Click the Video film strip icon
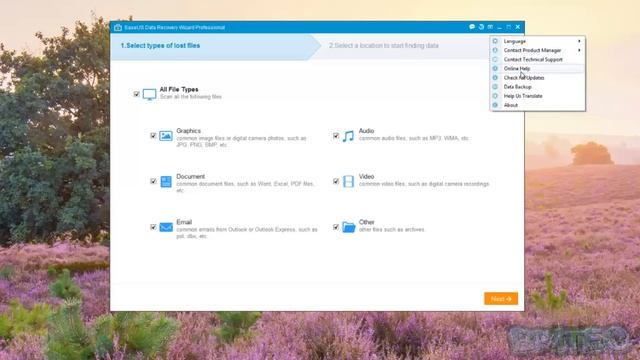This screenshot has height=360, width=640. tap(349, 181)
